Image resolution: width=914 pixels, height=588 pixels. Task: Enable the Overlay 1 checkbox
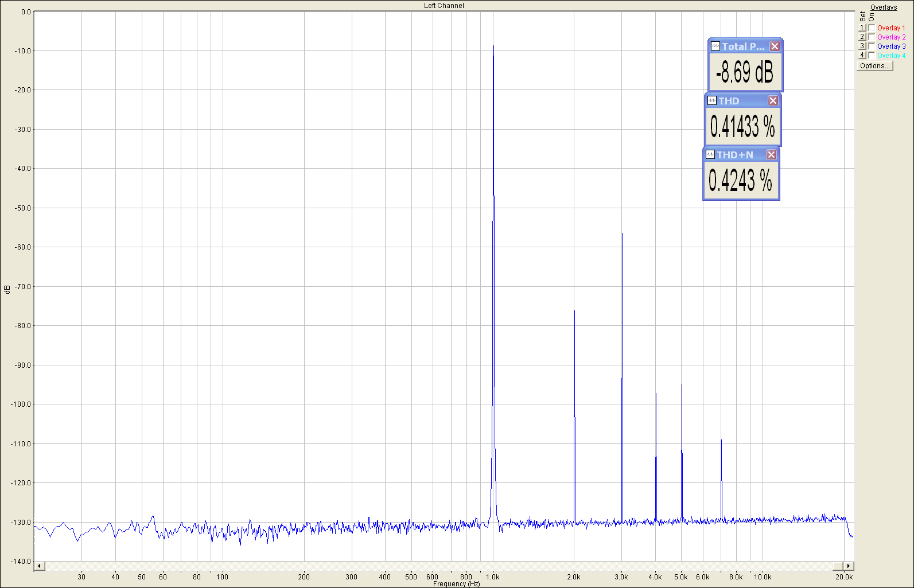(872, 28)
